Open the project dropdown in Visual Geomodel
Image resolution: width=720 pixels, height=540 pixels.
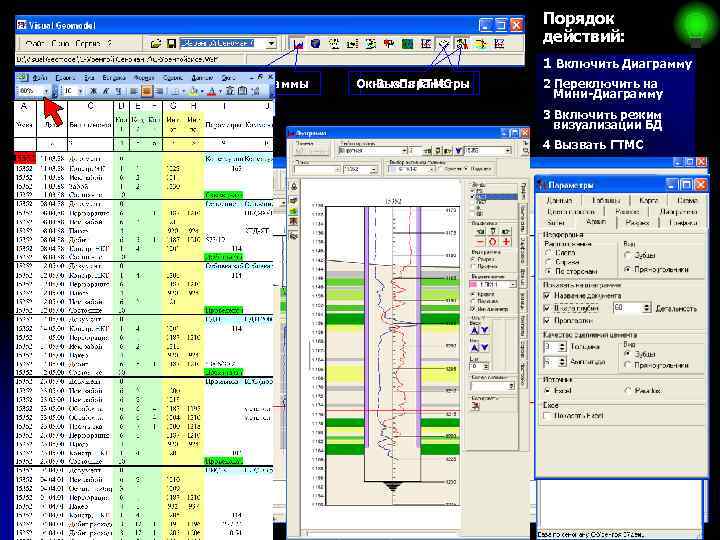[x=271, y=44]
